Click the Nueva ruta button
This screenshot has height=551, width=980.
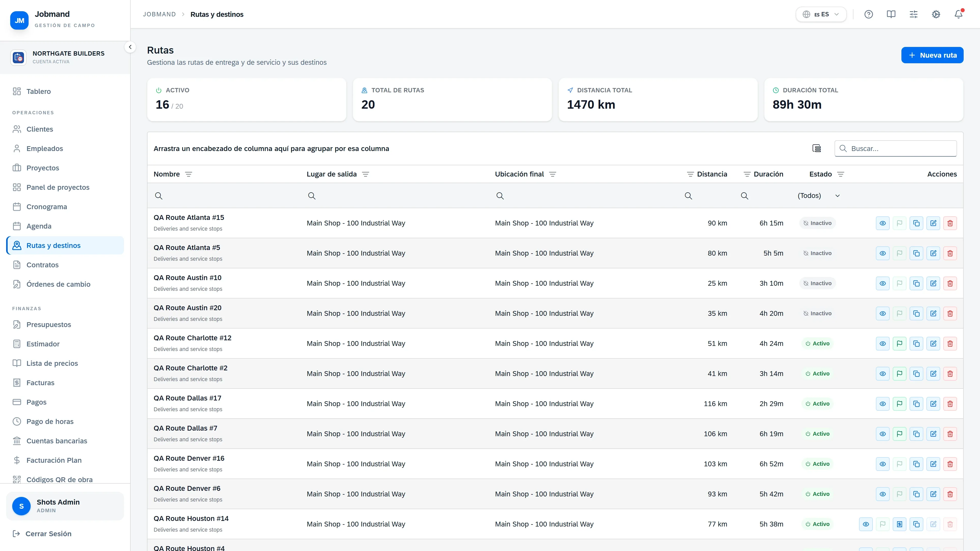tap(932, 55)
